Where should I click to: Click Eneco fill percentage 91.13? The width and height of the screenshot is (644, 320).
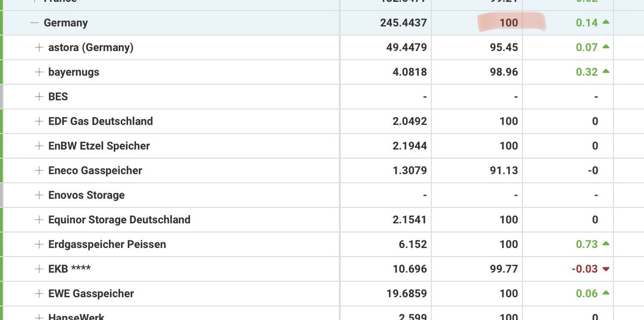(x=503, y=171)
